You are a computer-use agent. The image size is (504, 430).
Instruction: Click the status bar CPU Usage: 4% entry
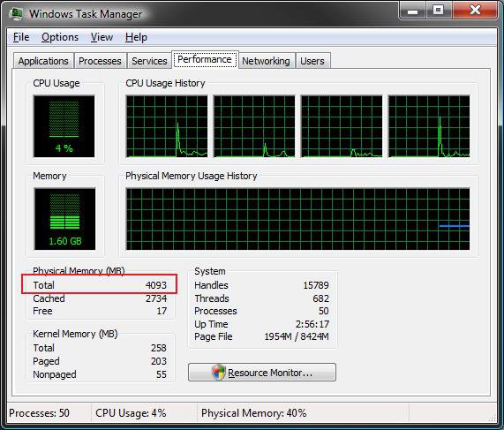click(131, 413)
